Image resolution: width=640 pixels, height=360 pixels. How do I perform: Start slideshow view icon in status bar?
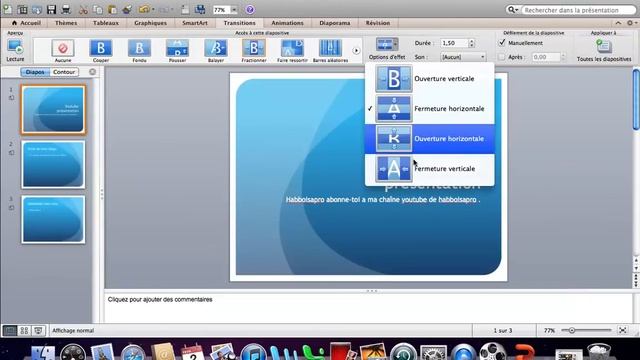coord(38,330)
